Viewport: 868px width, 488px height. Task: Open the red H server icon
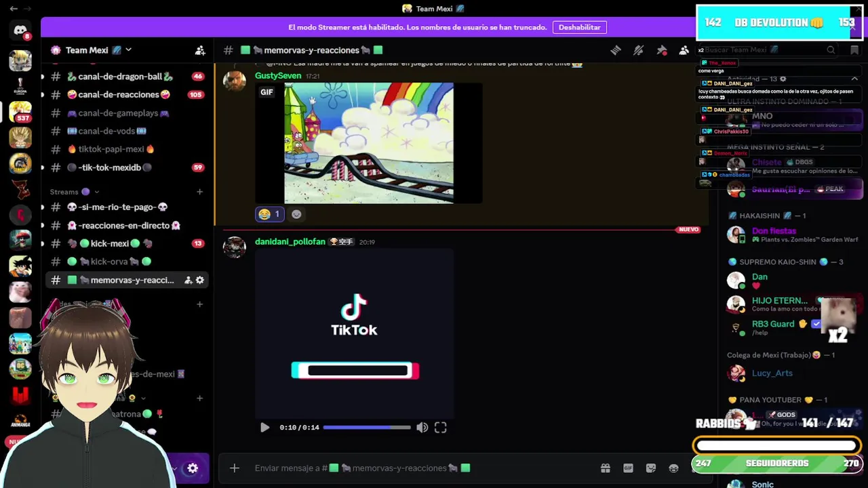[20, 395]
